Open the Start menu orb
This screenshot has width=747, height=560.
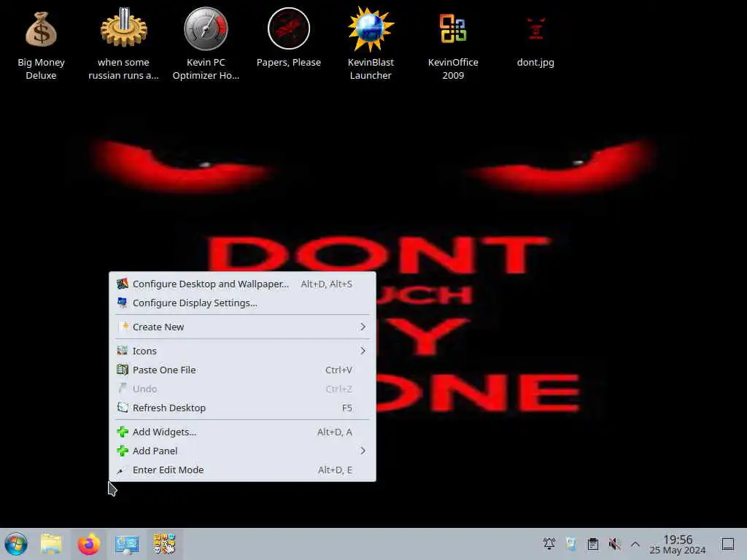point(16,544)
